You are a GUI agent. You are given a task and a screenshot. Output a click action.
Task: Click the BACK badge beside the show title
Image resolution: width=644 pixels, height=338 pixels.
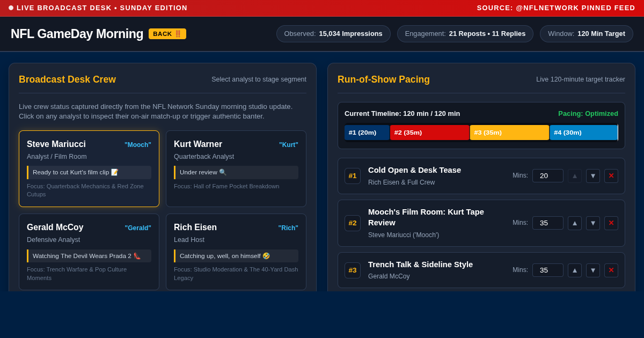167,34
